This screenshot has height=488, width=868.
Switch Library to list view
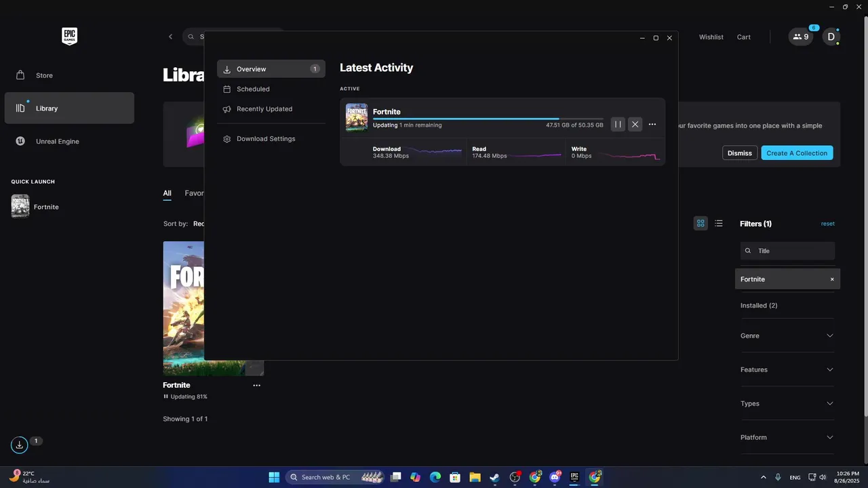coord(719,223)
